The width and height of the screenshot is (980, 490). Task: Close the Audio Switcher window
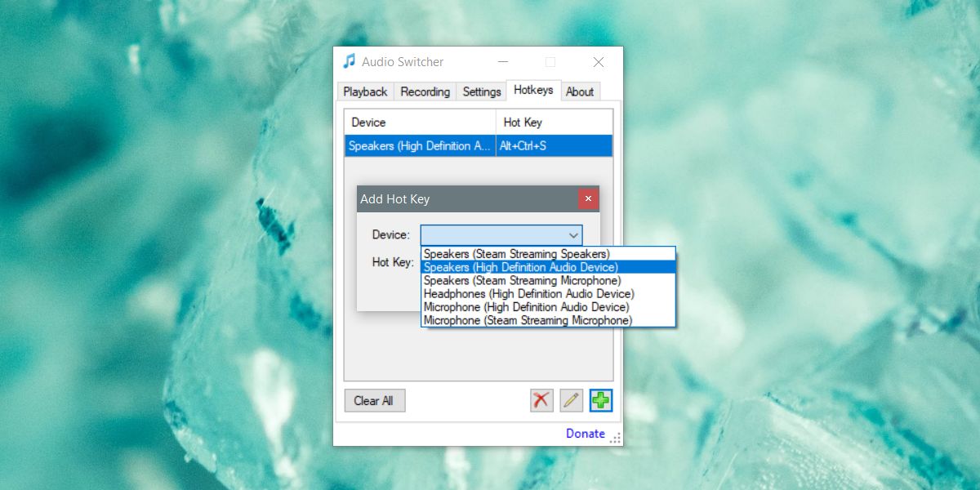tap(599, 62)
